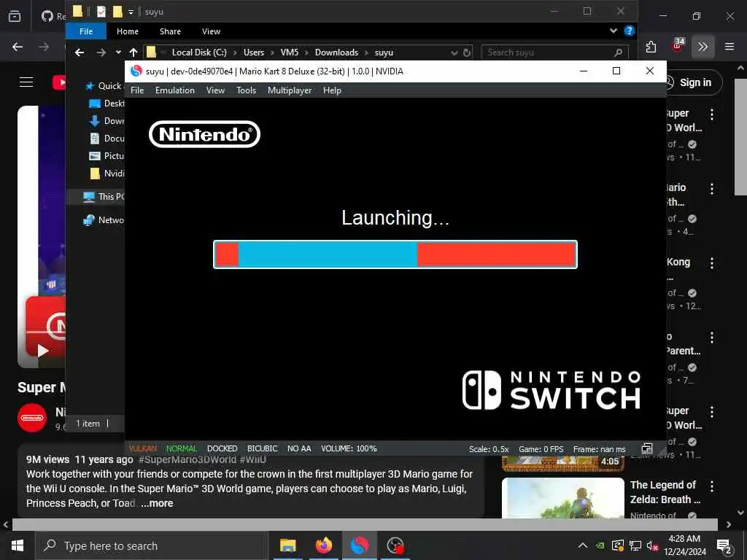Click Downloads in Explorer address path

tap(336, 52)
